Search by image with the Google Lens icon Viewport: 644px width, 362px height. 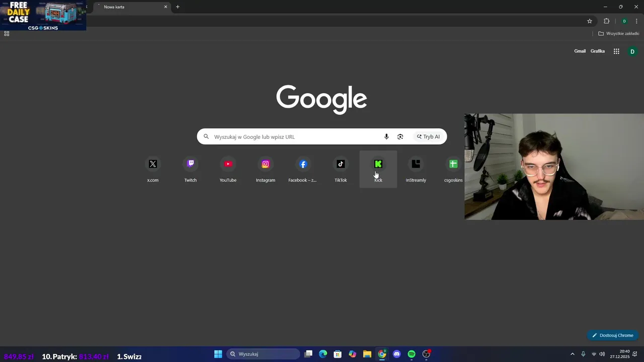pos(400,137)
